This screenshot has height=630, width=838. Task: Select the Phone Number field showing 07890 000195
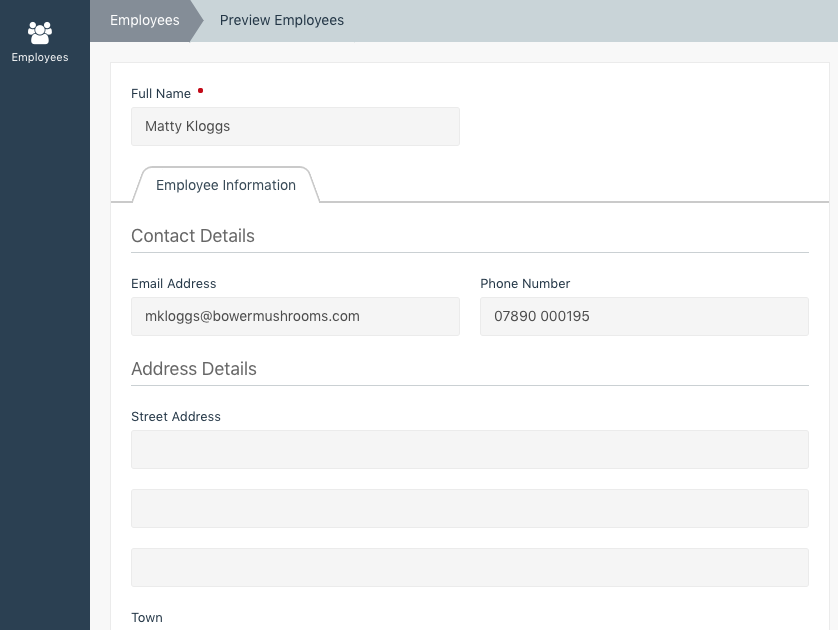[644, 316]
